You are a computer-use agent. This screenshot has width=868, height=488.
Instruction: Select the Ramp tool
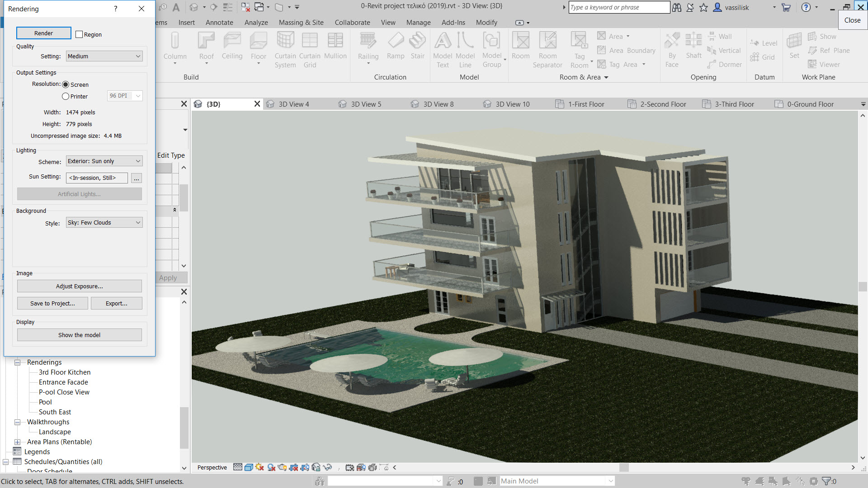(396, 46)
